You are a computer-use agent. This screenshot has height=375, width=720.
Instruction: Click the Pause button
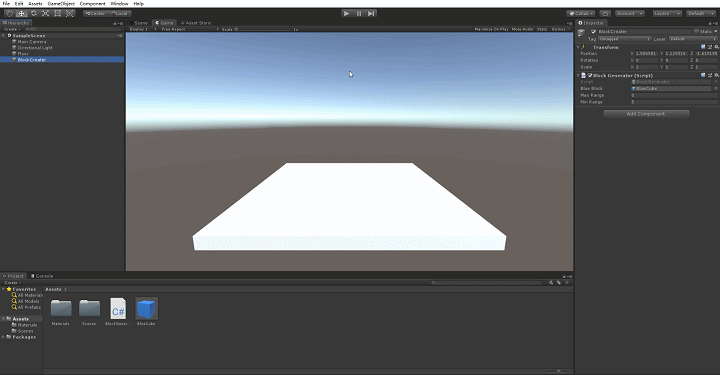pyautogui.click(x=359, y=13)
